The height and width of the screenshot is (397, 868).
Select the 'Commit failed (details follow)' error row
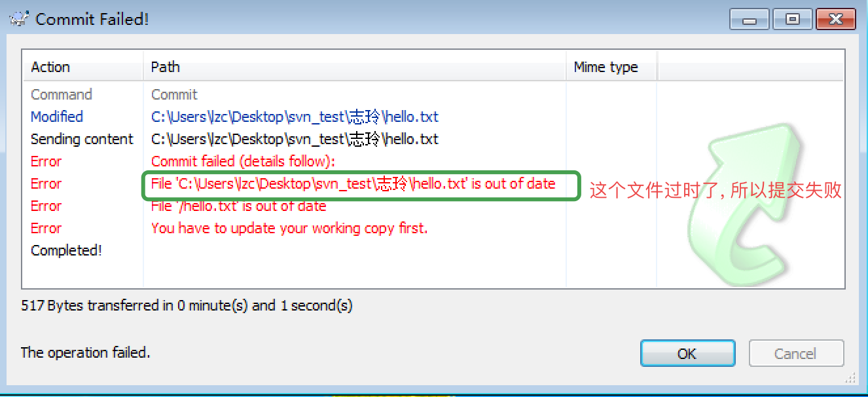click(x=242, y=161)
